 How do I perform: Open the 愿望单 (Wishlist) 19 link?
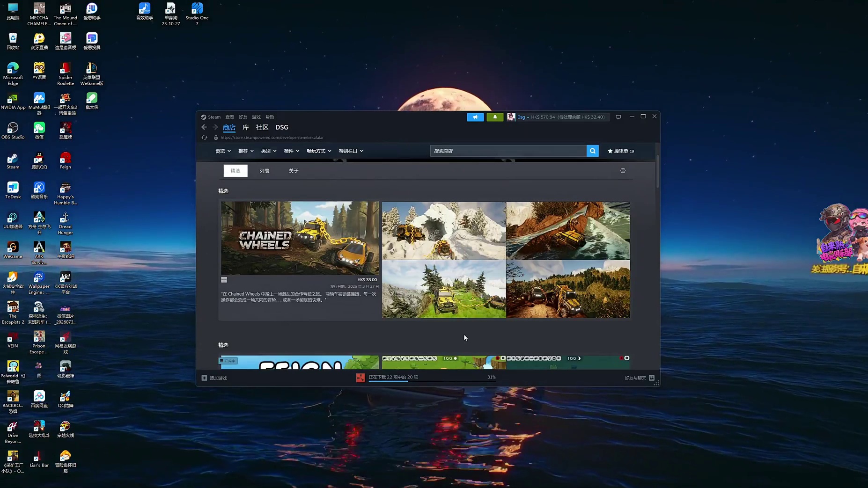(x=621, y=151)
